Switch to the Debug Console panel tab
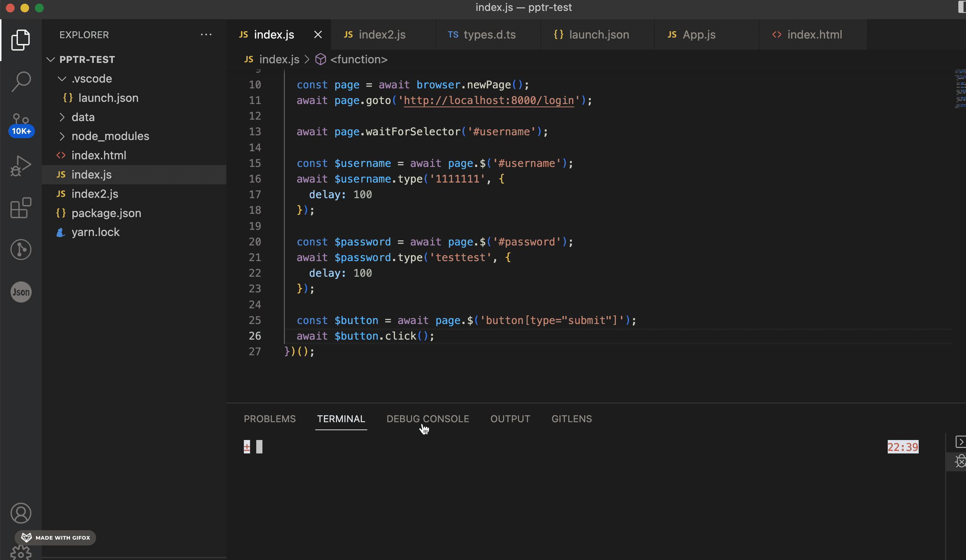This screenshot has height=560, width=966. (427, 419)
